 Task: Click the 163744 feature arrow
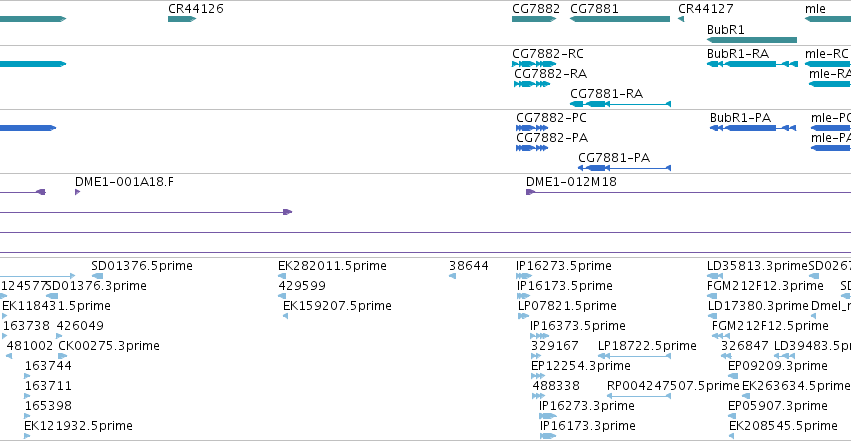27,376
